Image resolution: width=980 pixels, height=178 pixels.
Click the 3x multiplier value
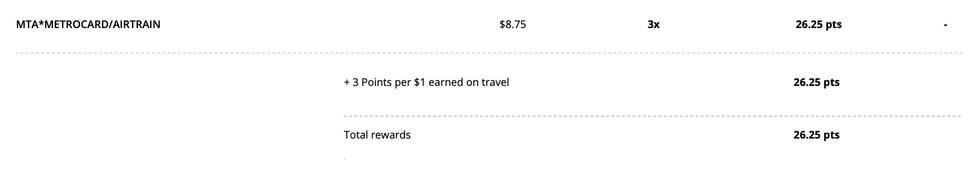click(x=653, y=25)
